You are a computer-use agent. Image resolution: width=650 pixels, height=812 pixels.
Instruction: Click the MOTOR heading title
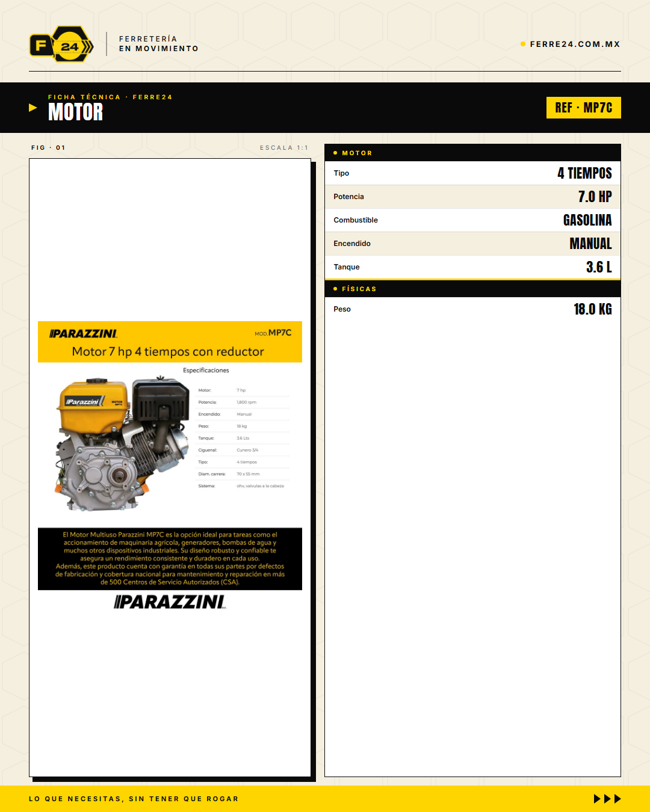[x=75, y=112]
